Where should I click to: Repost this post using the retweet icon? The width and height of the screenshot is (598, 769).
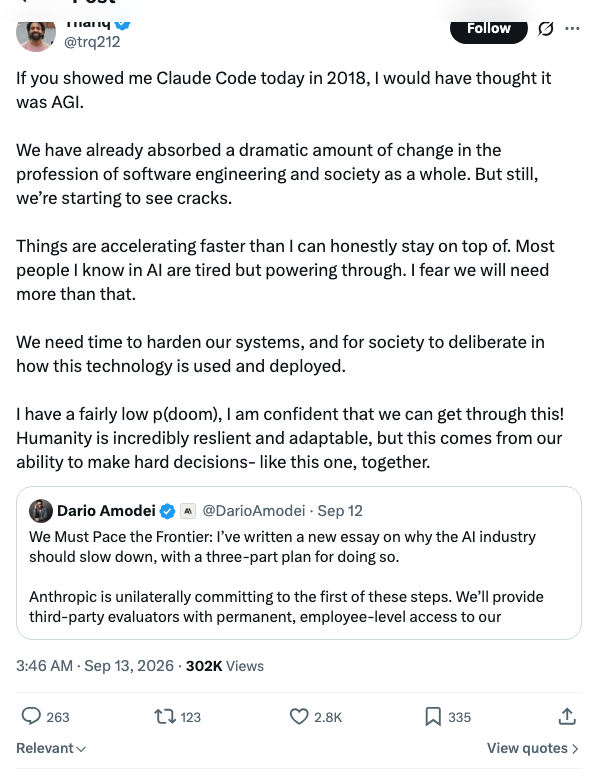pyautogui.click(x=165, y=717)
